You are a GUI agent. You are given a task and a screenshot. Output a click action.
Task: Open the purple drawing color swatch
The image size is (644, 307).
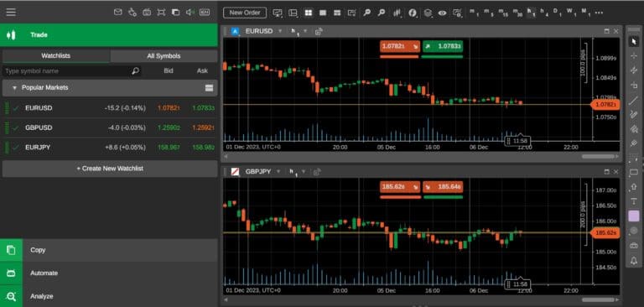[x=634, y=216]
